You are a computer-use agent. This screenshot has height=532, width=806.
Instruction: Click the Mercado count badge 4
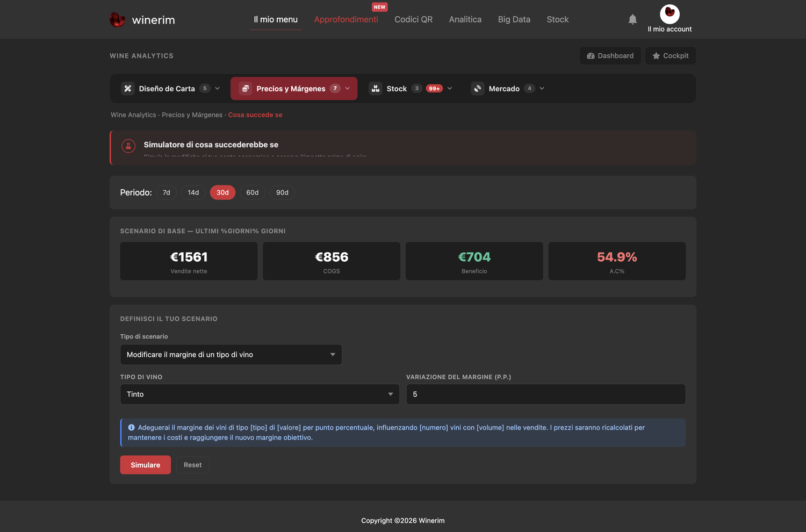[x=530, y=89]
